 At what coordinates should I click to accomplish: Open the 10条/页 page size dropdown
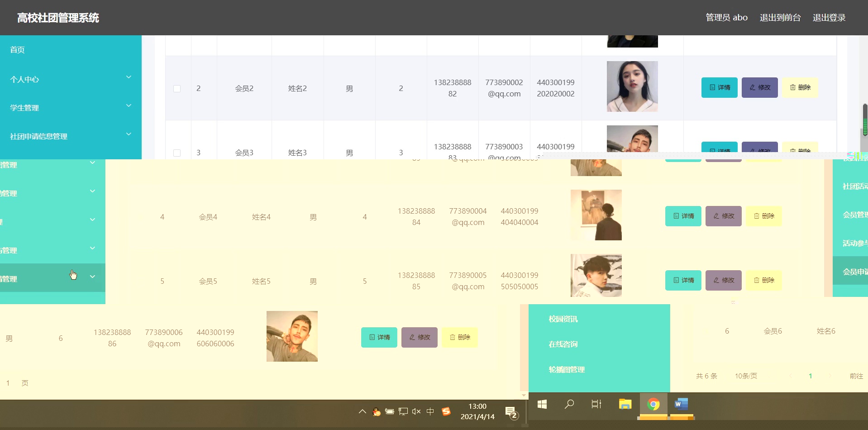tap(745, 376)
